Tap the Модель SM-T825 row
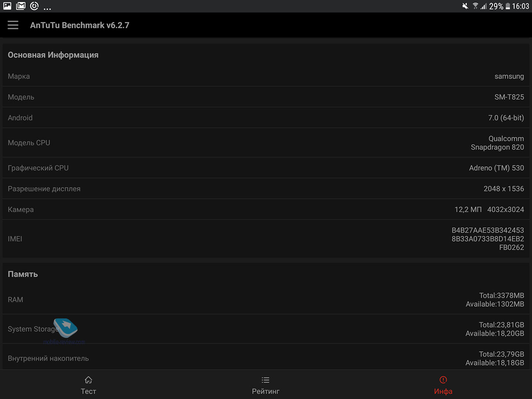 266,97
